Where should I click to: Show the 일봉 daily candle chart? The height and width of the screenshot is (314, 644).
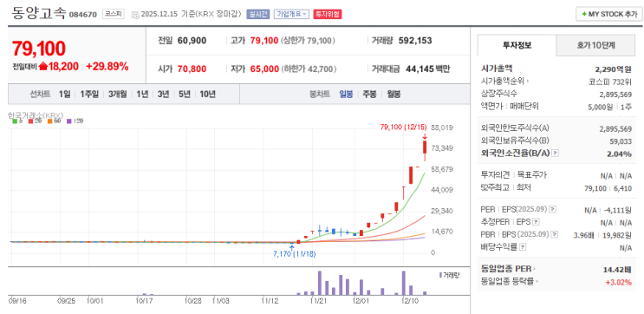346,95
